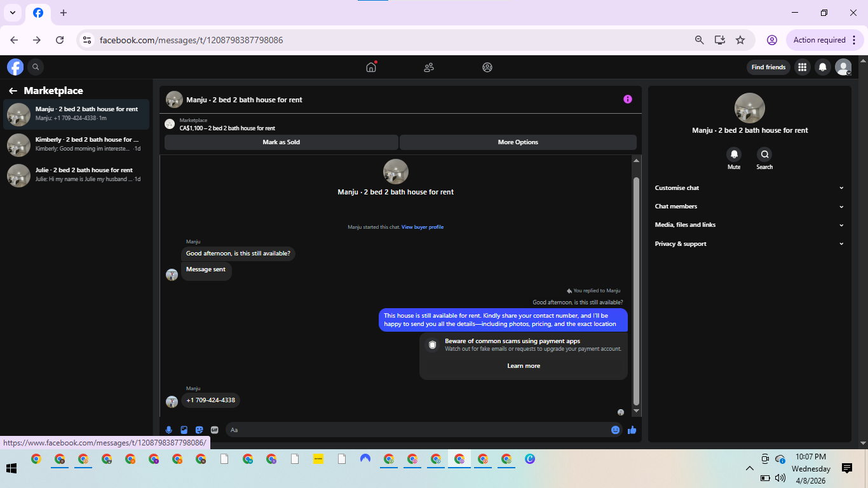Screen dimensions: 868x488
Task: Show hidden system tray icons chevron
Action: click(x=750, y=468)
